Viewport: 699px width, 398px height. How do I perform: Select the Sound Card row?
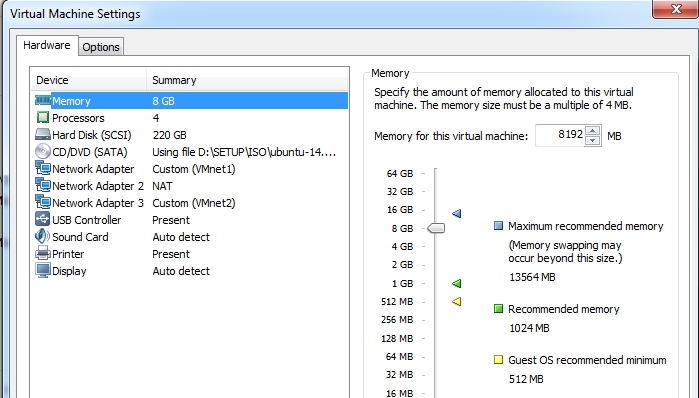190,237
